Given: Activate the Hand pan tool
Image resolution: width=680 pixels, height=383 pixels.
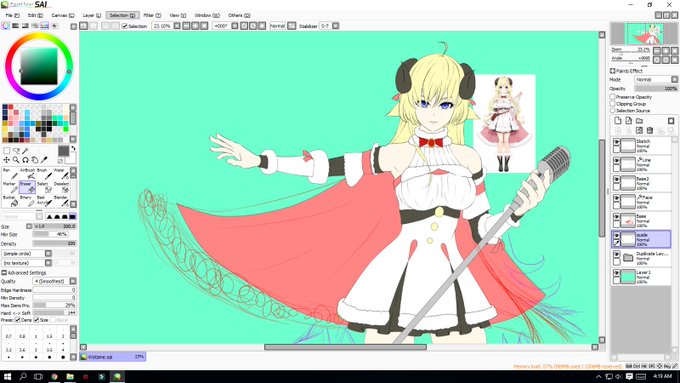Looking at the screenshot, I should 35,160.
